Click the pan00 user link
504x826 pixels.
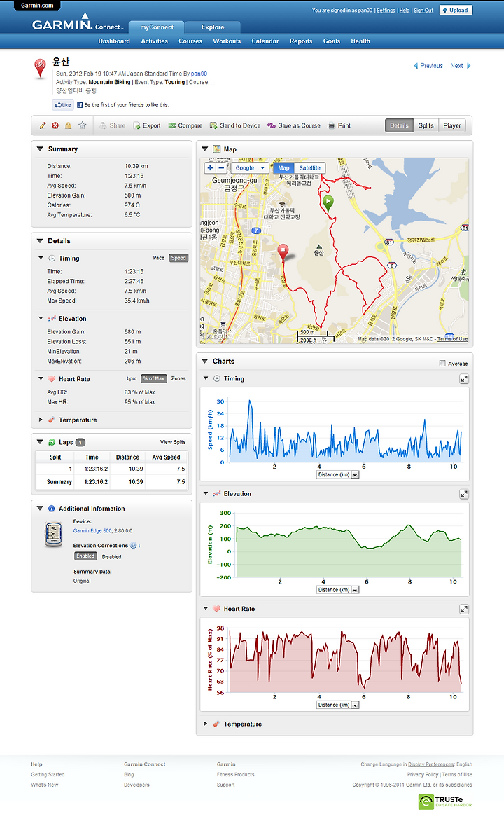tap(199, 74)
